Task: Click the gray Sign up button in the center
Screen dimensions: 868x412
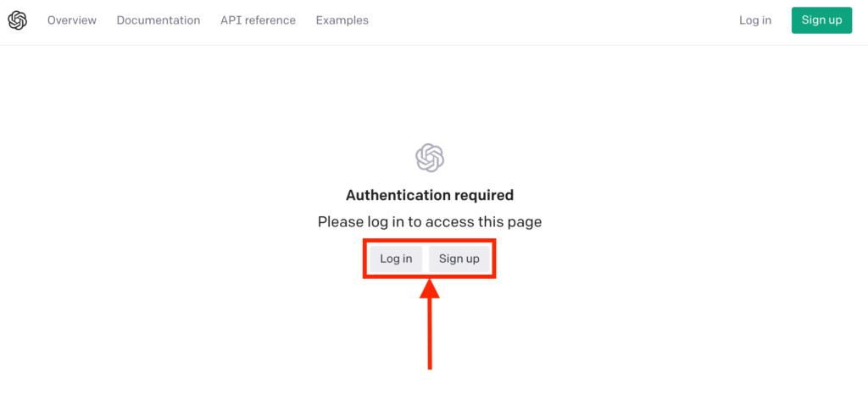Action: [459, 259]
